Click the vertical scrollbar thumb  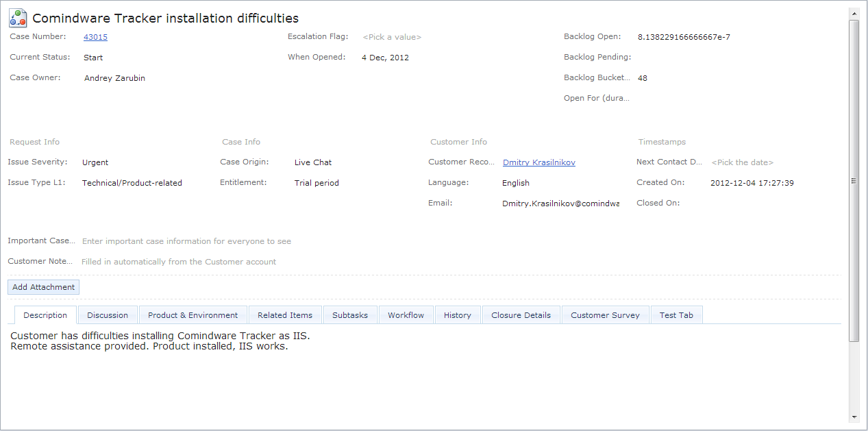click(854, 180)
